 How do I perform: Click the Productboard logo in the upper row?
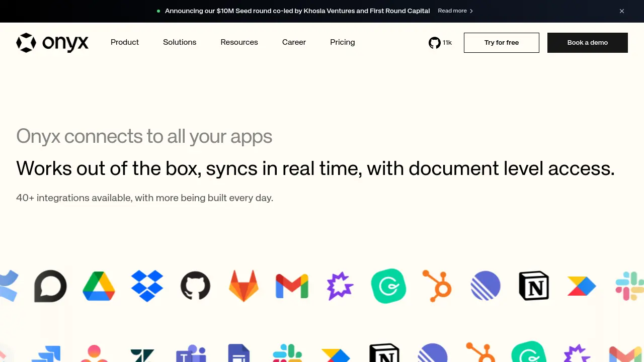click(x=582, y=286)
